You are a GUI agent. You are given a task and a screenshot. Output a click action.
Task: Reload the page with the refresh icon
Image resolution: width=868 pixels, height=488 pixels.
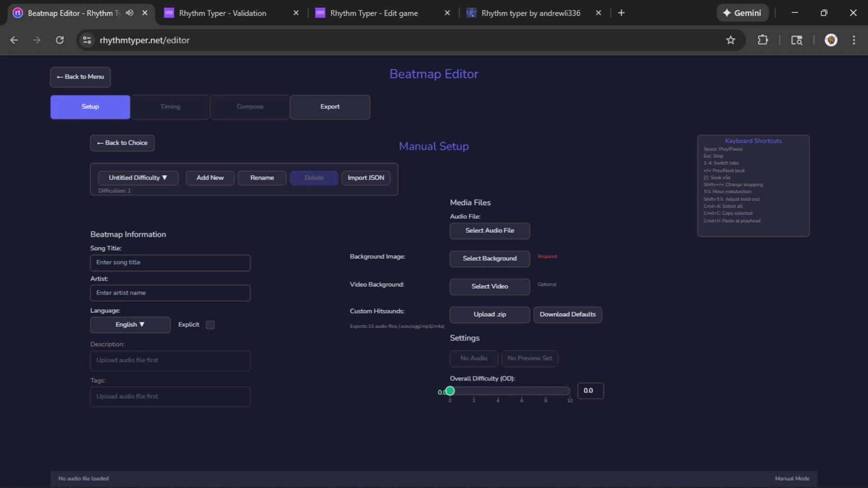click(x=59, y=40)
